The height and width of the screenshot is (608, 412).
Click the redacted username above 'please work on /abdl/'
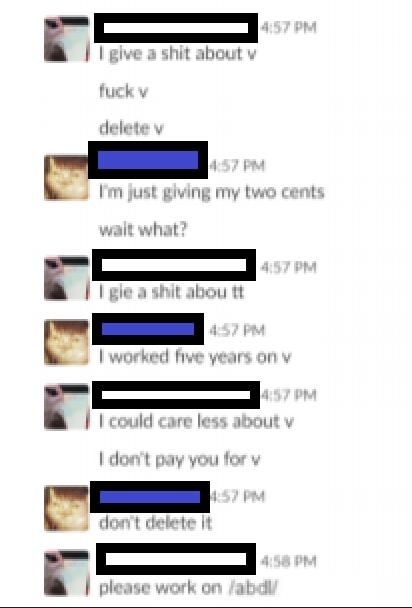coord(176,559)
